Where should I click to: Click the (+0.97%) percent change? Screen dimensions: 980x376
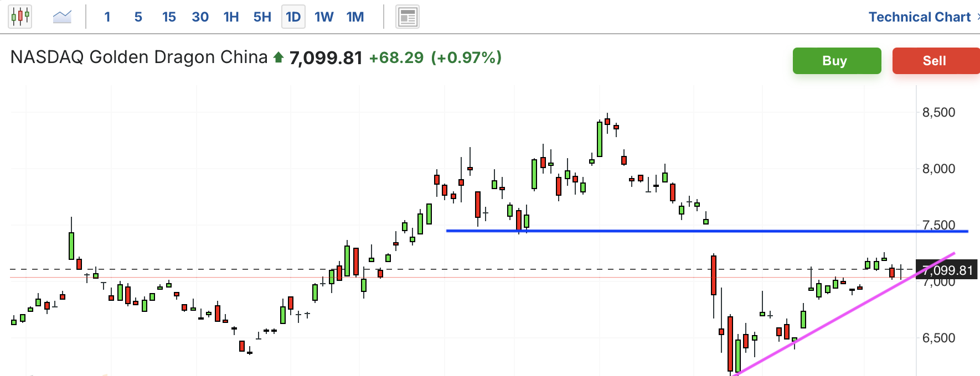[466, 58]
